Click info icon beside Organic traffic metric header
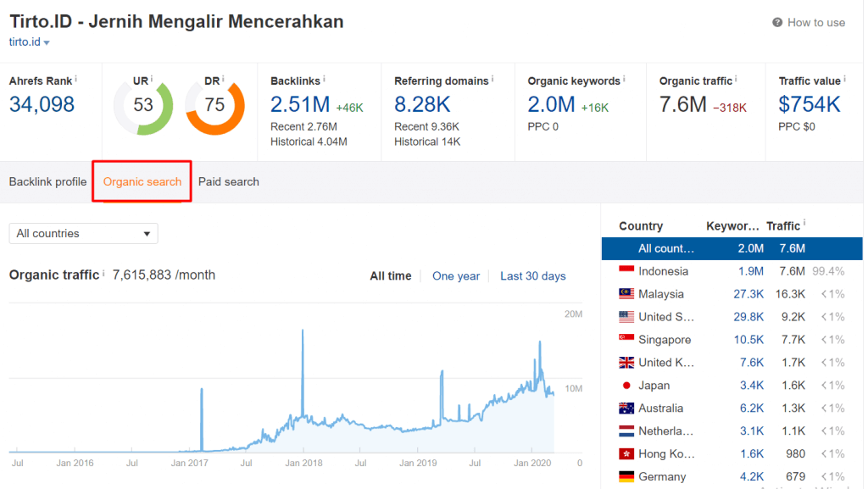This screenshot has width=868, height=489. pyautogui.click(x=736, y=80)
